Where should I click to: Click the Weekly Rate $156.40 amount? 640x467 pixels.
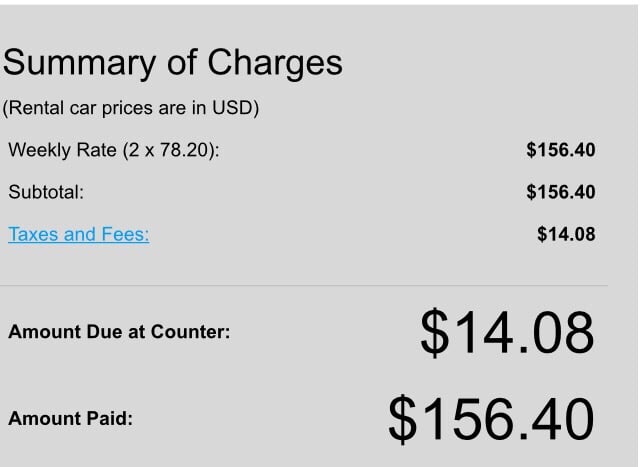(560, 150)
